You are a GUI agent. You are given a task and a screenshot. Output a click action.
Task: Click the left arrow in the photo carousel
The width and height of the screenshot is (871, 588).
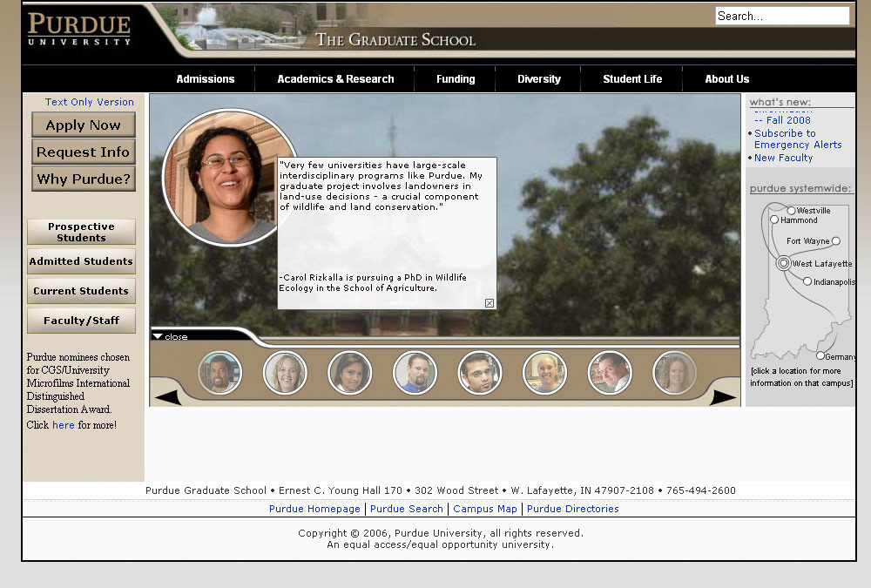[x=168, y=397]
